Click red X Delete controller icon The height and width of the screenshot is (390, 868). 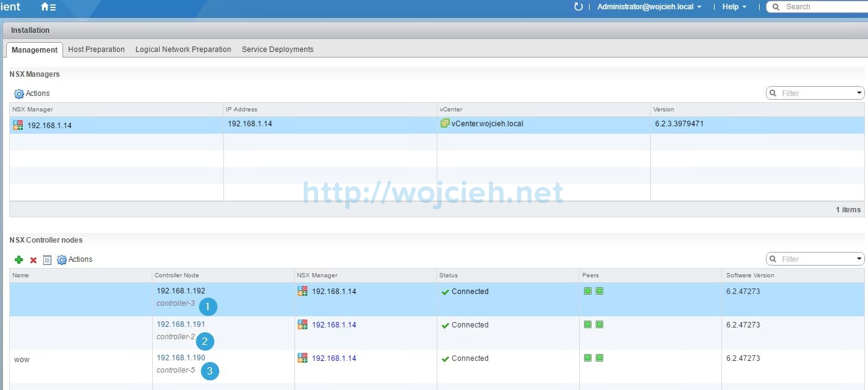(33, 260)
